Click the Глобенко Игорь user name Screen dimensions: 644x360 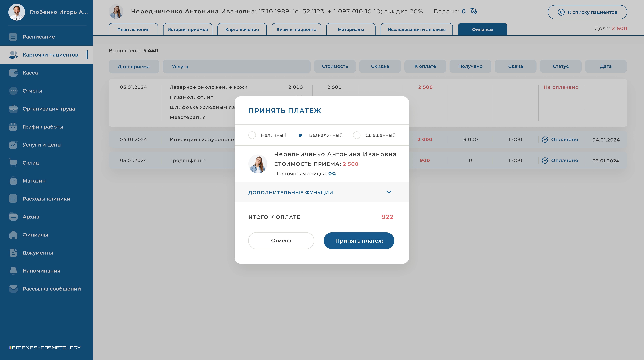(59, 12)
